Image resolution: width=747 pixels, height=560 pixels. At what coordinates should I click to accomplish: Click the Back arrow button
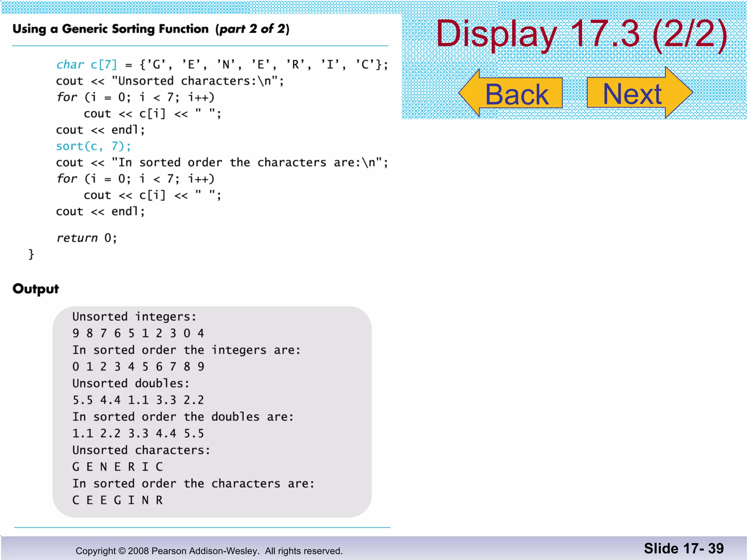point(511,93)
